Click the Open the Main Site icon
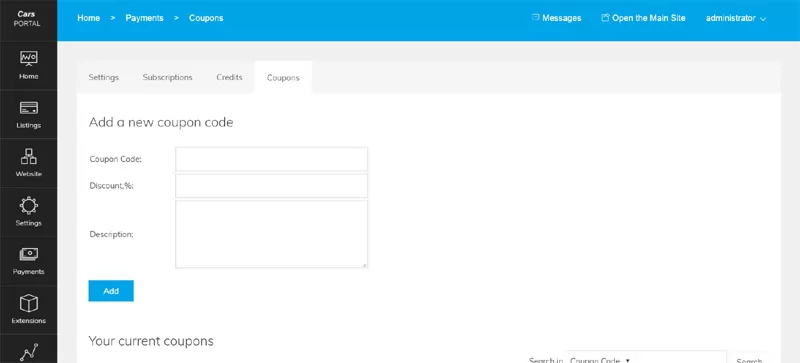This screenshot has height=363, width=800. [x=606, y=17]
